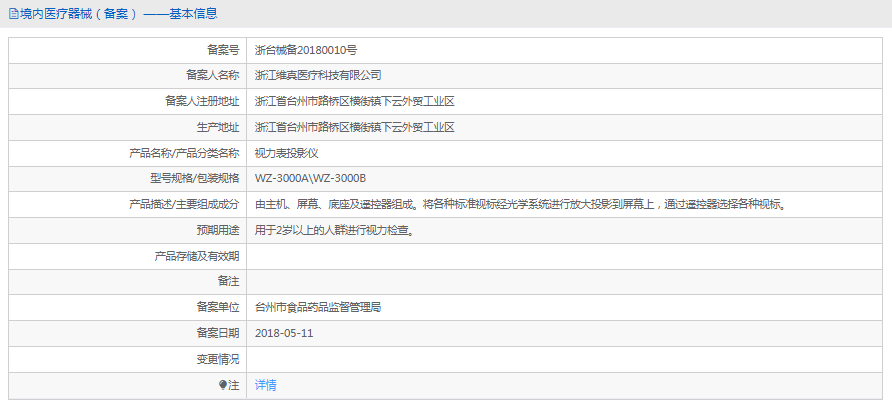The height and width of the screenshot is (407, 892).
Task: Click the 备案人名称 row label
Action: coord(213,75)
